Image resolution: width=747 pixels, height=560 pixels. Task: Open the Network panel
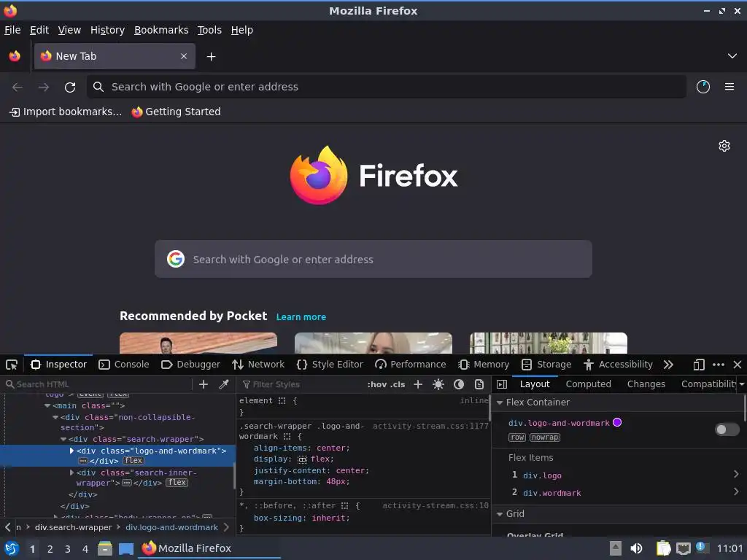(258, 365)
